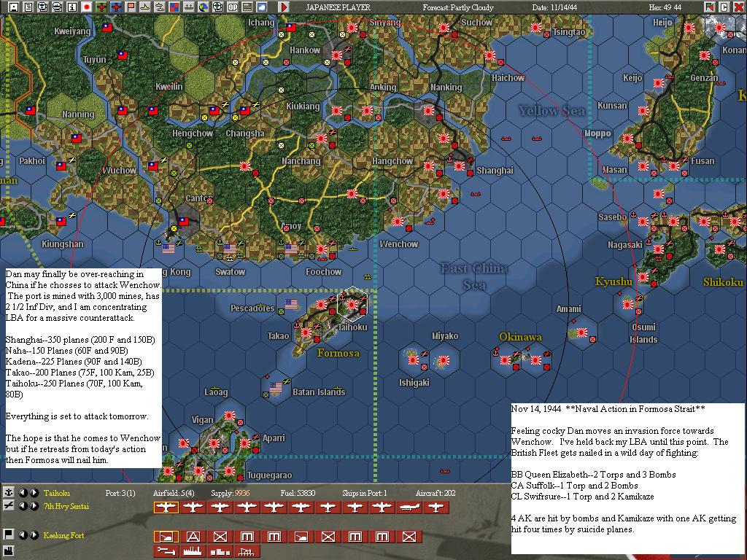Image resolution: width=747 pixels, height=560 pixels.
Task: Select the floatplane-shaped air unit icon
Action: pyautogui.click(x=409, y=507)
